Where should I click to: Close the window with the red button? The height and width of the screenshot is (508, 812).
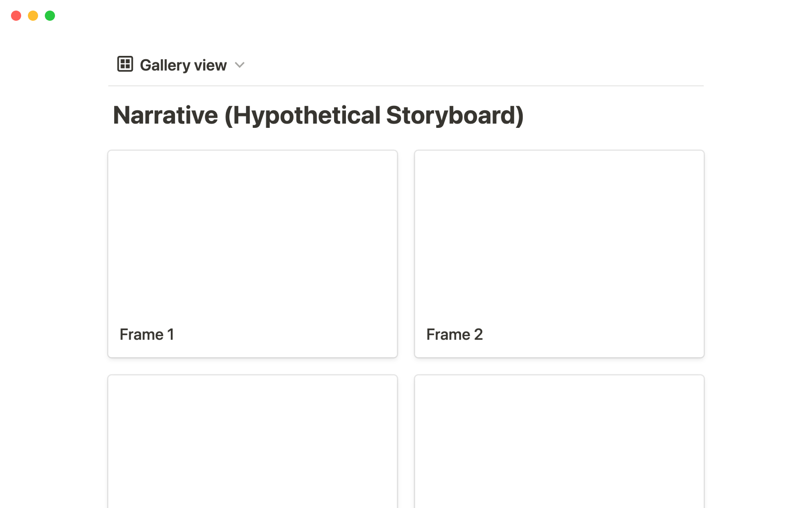pyautogui.click(x=16, y=16)
